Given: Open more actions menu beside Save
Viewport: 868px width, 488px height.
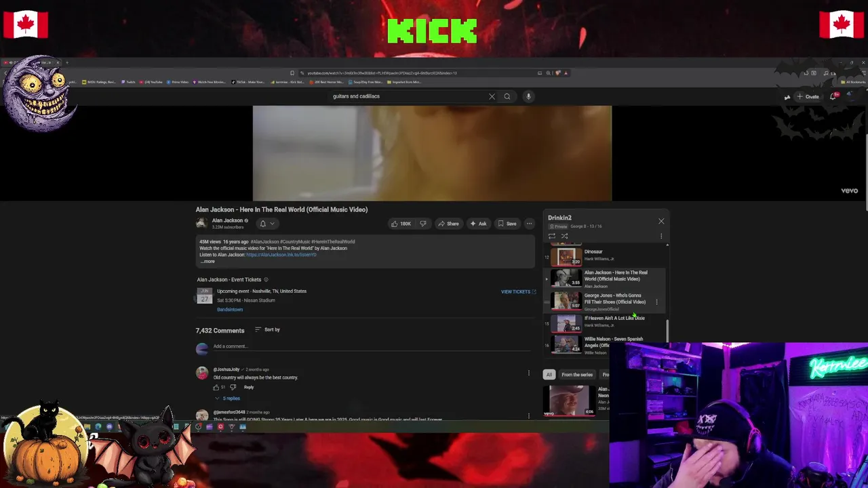Looking at the screenshot, I should click(530, 224).
